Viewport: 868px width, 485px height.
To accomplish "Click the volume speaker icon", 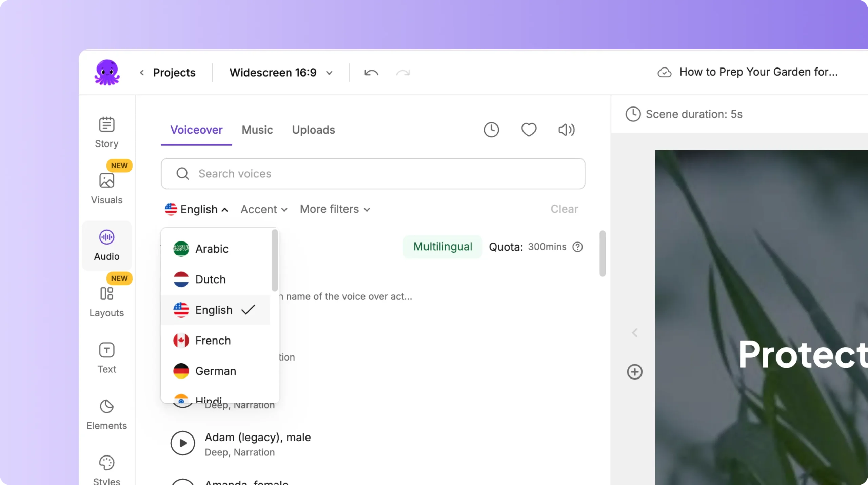I will coord(566,130).
